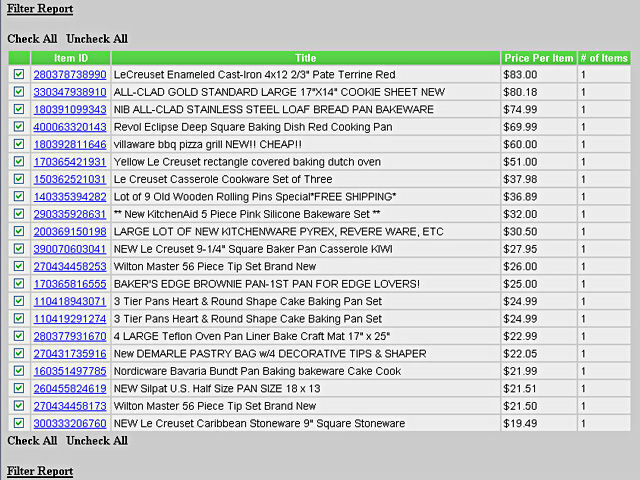Click the bottom Filter Report link

[x=40, y=471]
